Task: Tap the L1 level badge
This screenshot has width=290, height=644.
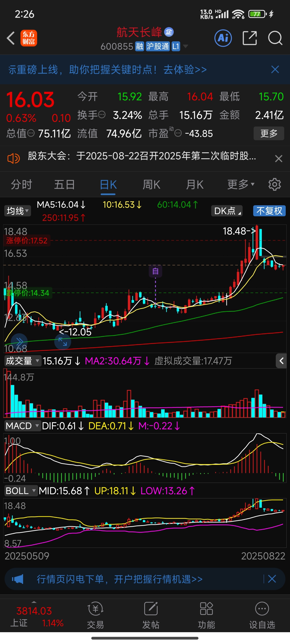Action: 176,46
